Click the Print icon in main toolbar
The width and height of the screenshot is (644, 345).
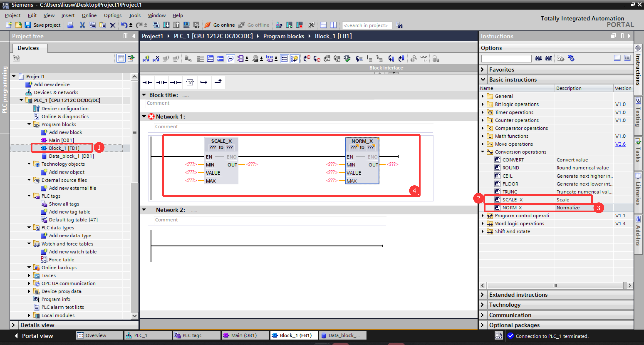pos(70,25)
